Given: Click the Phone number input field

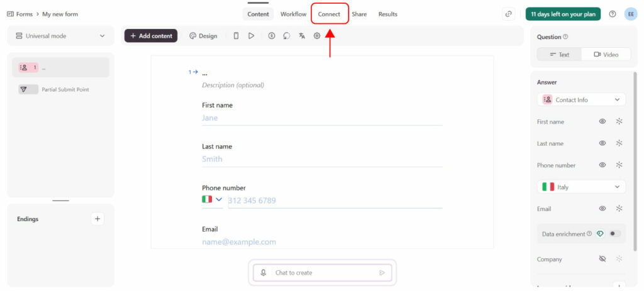Looking at the screenshot, I should coord(335,200).
